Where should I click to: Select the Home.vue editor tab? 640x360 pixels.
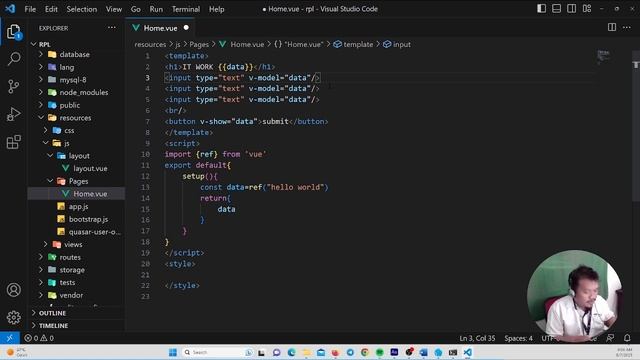160,28
